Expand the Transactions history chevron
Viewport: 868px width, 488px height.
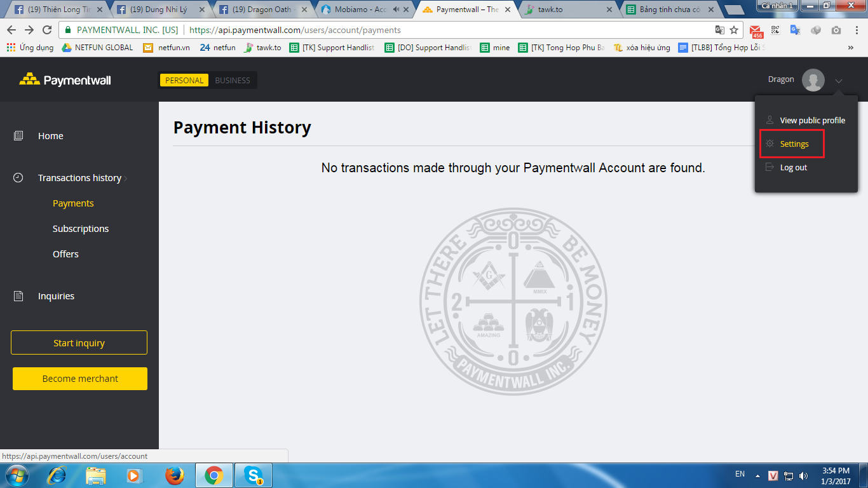pyautogui.click(x=126, y=179)
